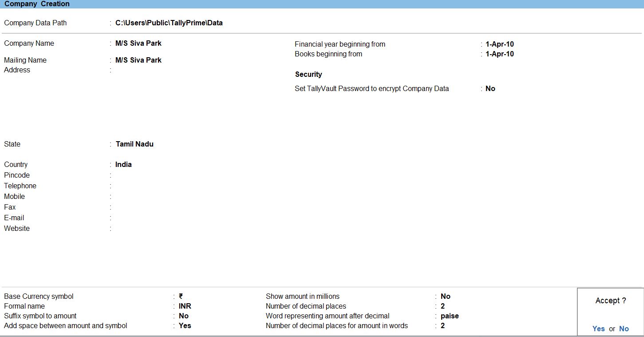Screen dimensions: 644x337
Task: Toggle Show amount in millions value
Action: click(x=445, y=297)
